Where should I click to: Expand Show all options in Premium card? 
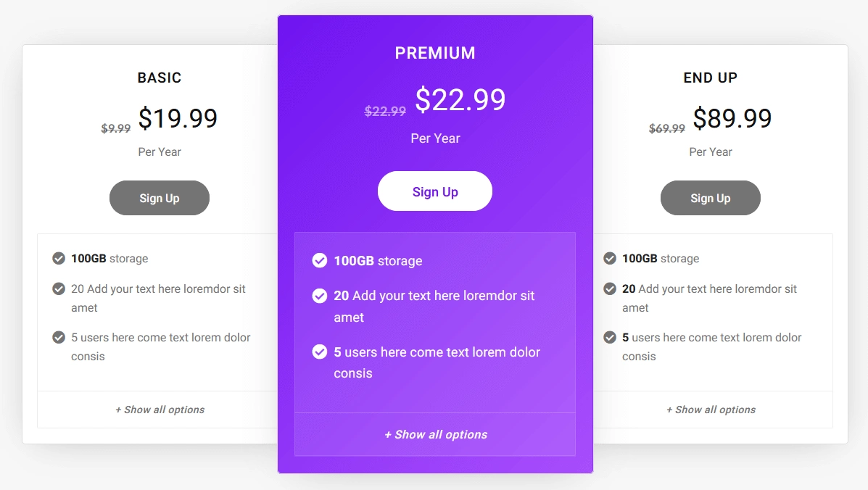(x=435, y=435)
